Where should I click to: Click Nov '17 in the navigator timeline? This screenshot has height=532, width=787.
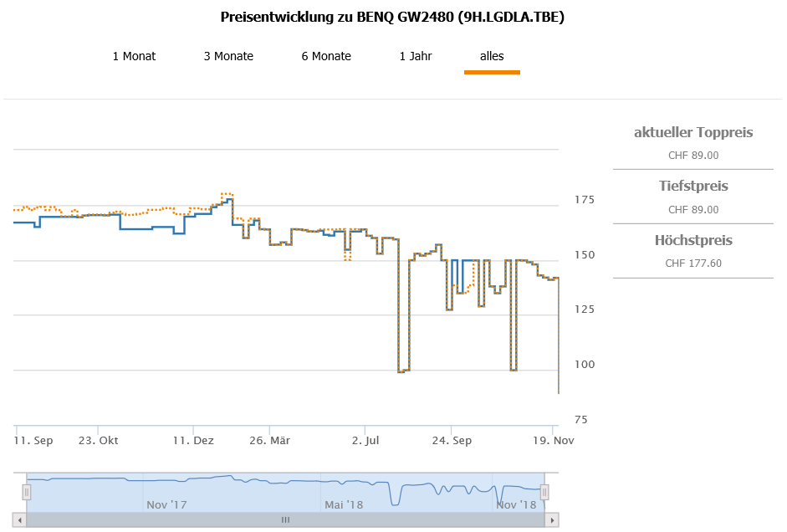166,504
